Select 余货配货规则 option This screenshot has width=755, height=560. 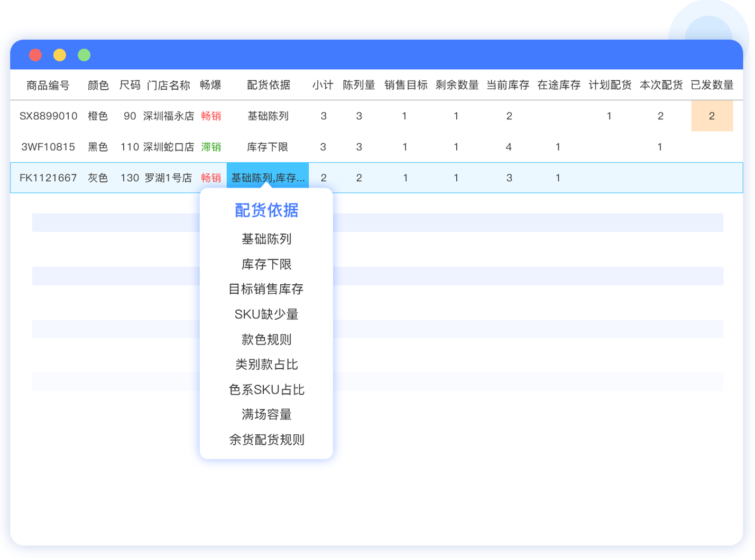pyautogui.click(x=266, y=440)
